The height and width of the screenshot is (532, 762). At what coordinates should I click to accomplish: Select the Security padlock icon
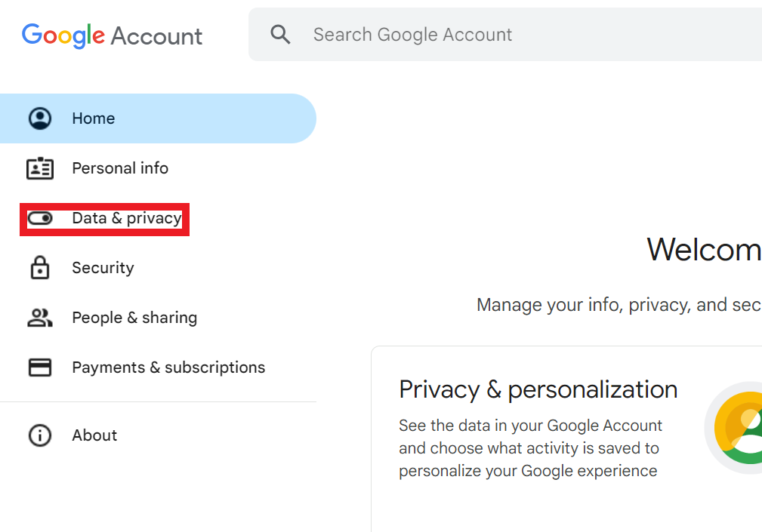[39, 267]
